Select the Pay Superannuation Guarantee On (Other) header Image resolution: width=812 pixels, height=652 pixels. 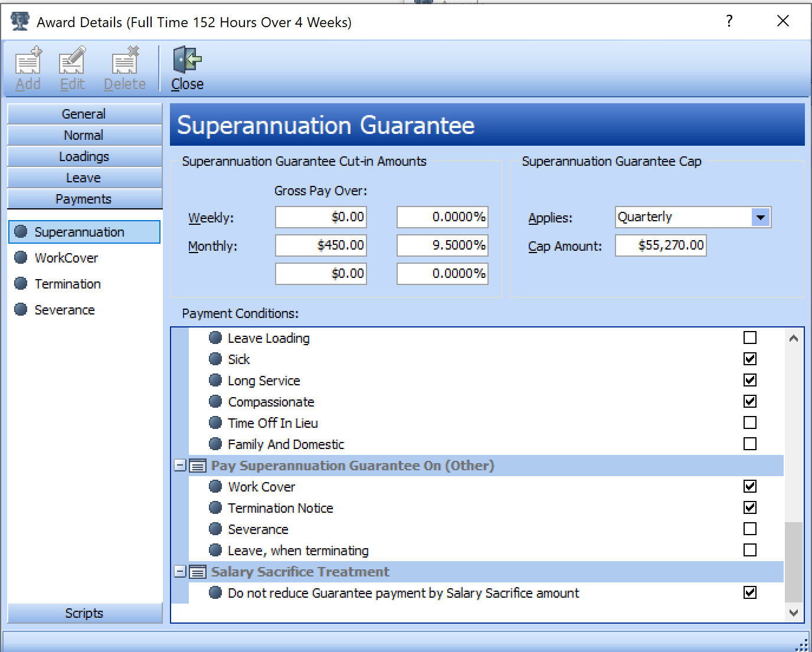pos(352,466)
